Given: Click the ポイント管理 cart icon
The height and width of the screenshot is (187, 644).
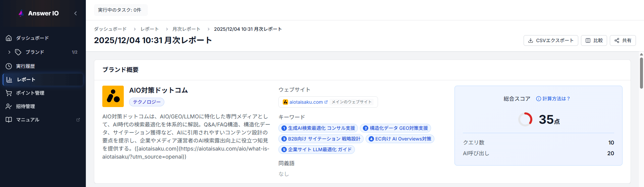Looking at the screenshot, I should point(9,93).
